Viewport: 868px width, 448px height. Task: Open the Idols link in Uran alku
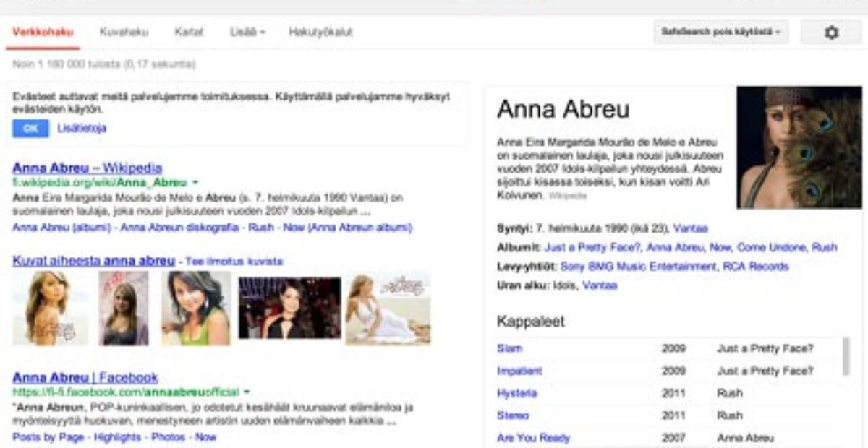[564, 285]
